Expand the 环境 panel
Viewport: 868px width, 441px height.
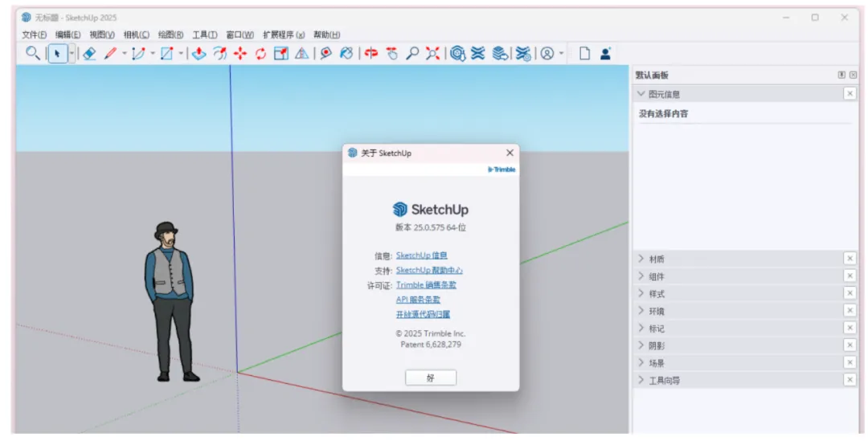(x=641, y=310)
